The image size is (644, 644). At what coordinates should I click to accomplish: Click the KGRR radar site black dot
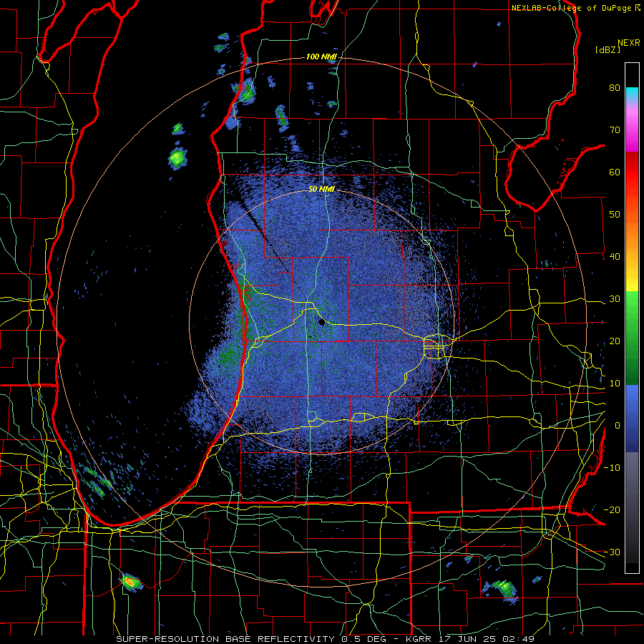(321, 323)
